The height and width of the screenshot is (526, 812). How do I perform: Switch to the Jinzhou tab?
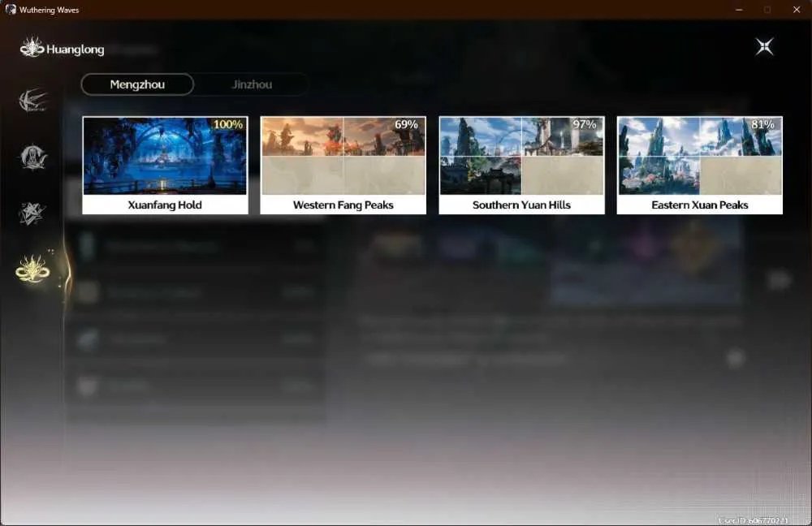[x=252, y=84]
